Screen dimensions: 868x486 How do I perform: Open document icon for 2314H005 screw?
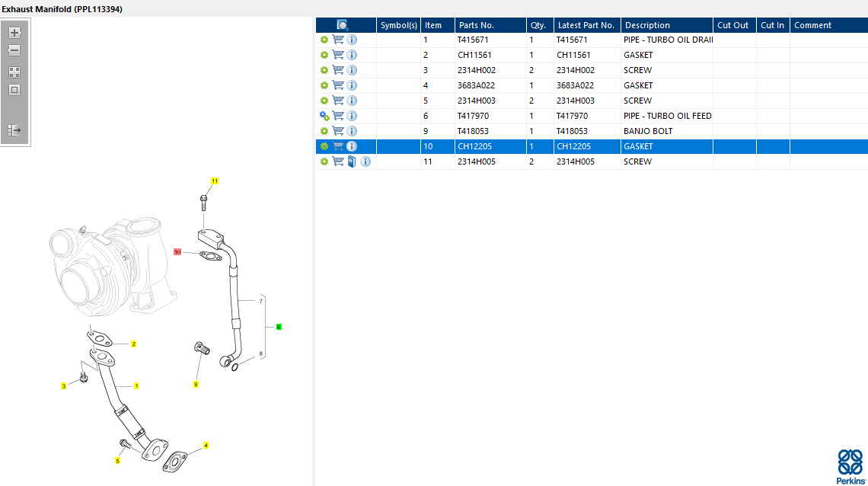point(352,161)
